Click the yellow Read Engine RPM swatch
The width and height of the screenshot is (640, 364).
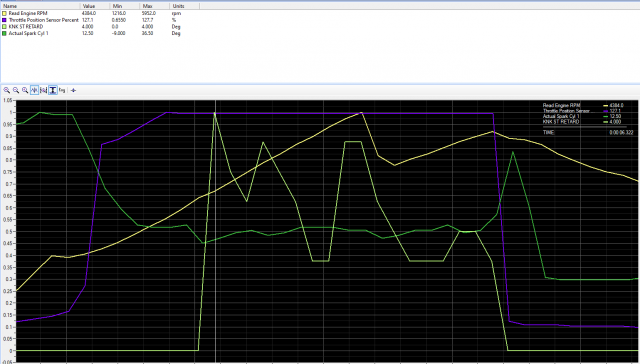(x=4, y=13)
